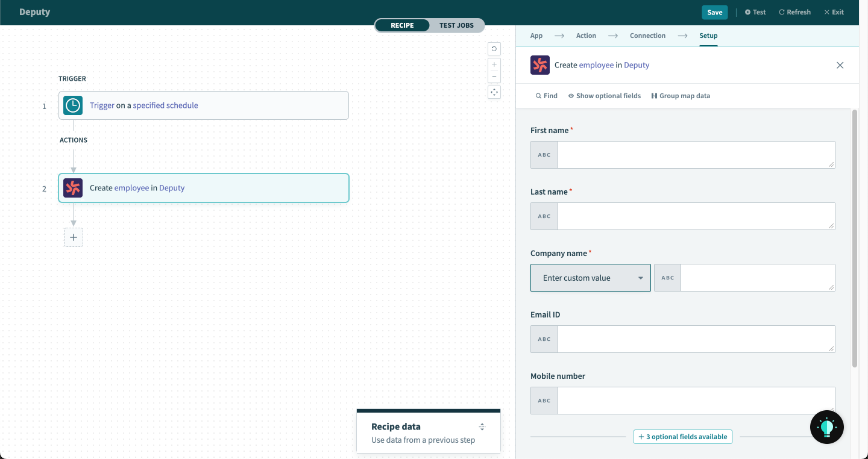This screenshot has height=459, width=868.
Task: Zoom out the recipe canvas
Action: tap(494, 76)
